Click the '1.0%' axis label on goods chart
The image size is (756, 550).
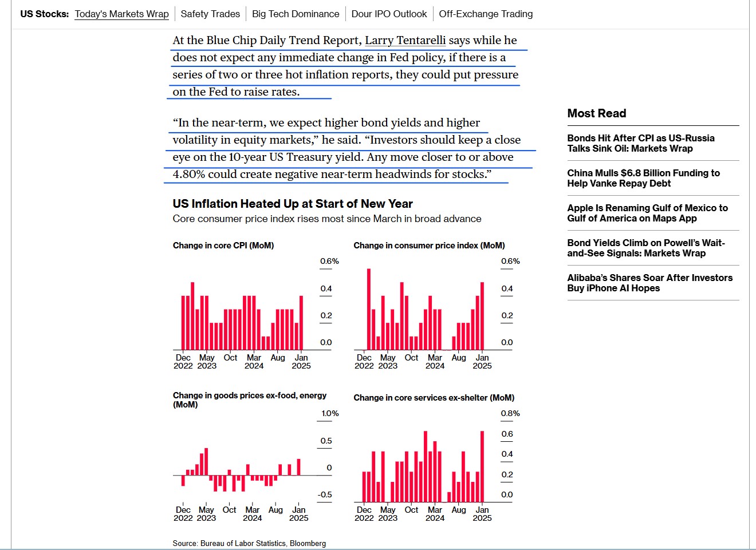point(330,413)
